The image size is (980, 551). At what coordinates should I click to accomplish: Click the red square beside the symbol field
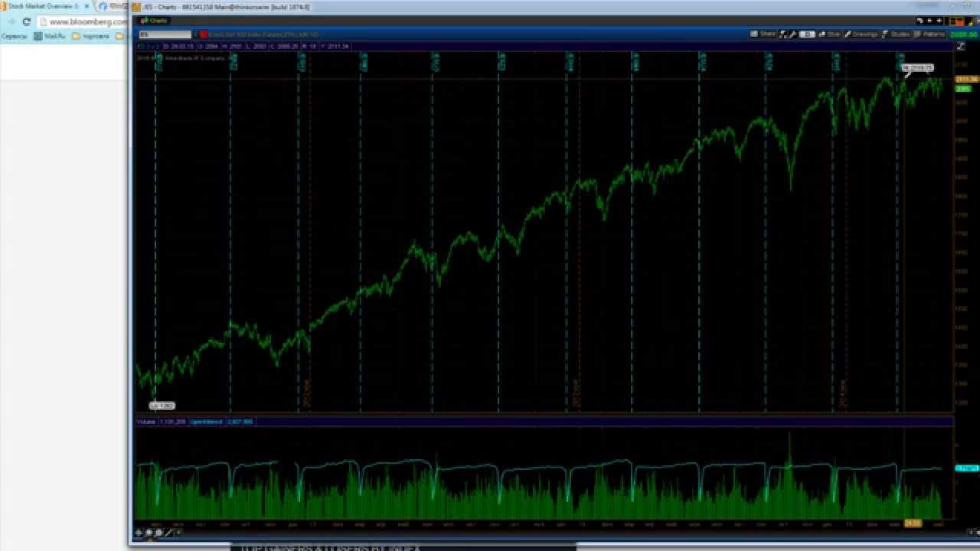click(204, 34)
